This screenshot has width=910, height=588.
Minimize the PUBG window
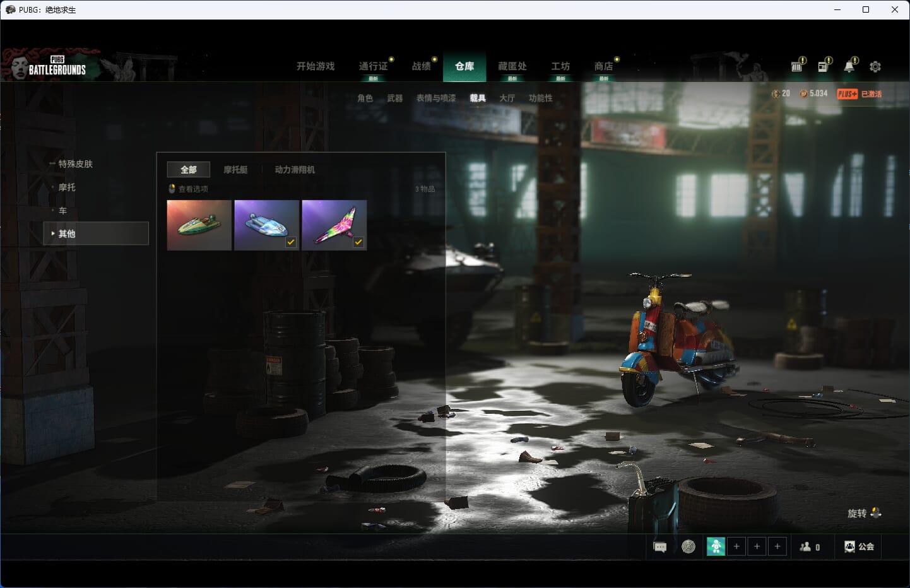837,9
